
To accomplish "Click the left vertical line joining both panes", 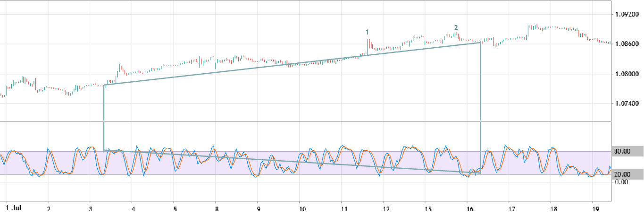I will click(x=103, y=118).
